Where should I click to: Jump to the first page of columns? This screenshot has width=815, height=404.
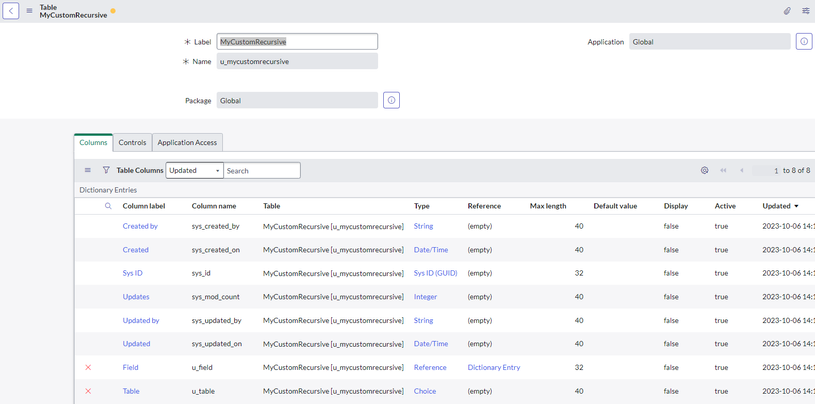tap(723, 171)
